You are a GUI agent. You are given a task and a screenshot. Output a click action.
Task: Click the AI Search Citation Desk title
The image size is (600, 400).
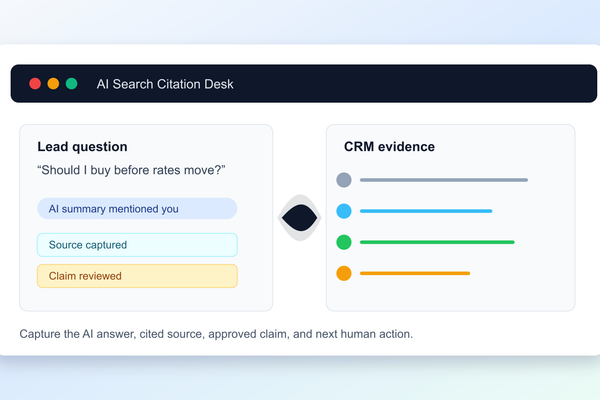pos(165,84)
